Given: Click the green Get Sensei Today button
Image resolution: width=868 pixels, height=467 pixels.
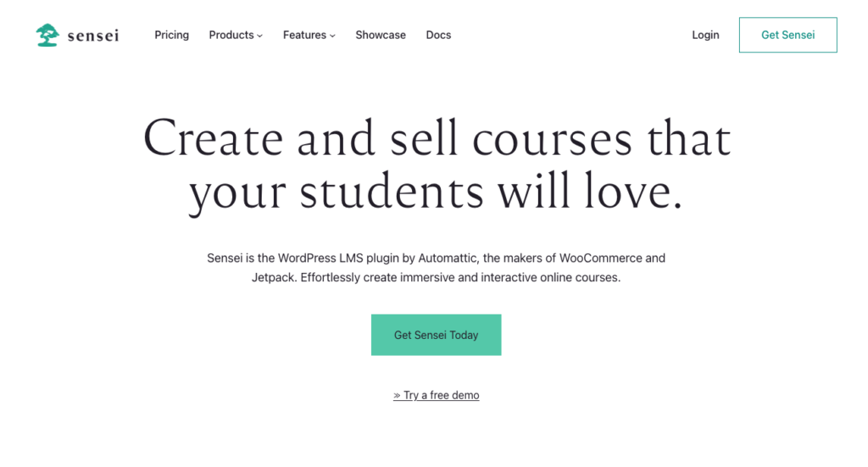Looking at the screenshot, I should [436, 335].
